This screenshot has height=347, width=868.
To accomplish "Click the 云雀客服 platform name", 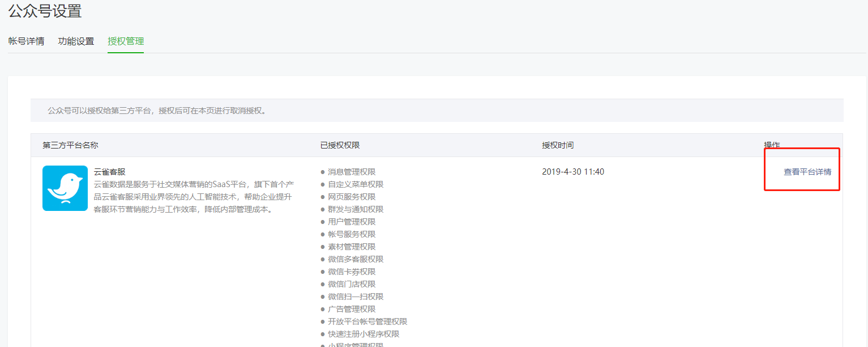I will [x=109, y=172].
